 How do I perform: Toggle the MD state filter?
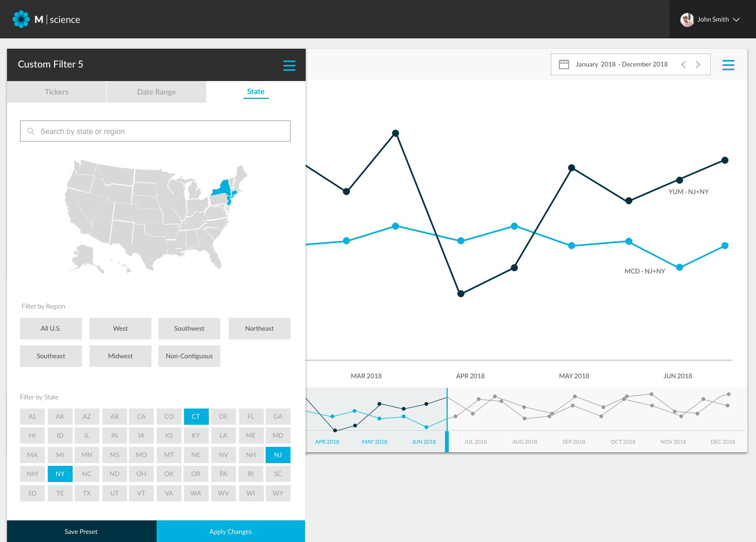point(278,436)
